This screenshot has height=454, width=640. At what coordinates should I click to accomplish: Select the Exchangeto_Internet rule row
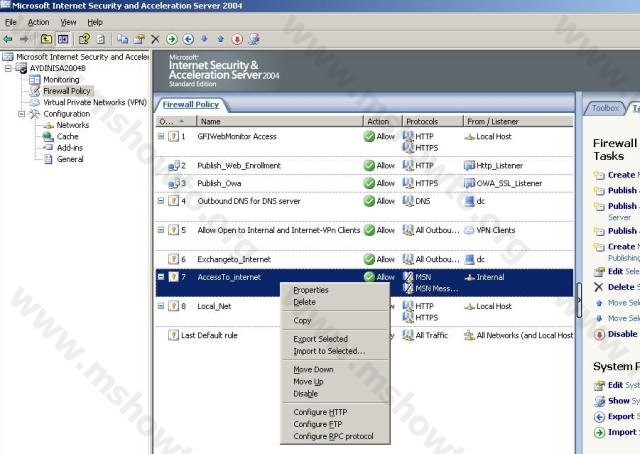coord(364,259)
